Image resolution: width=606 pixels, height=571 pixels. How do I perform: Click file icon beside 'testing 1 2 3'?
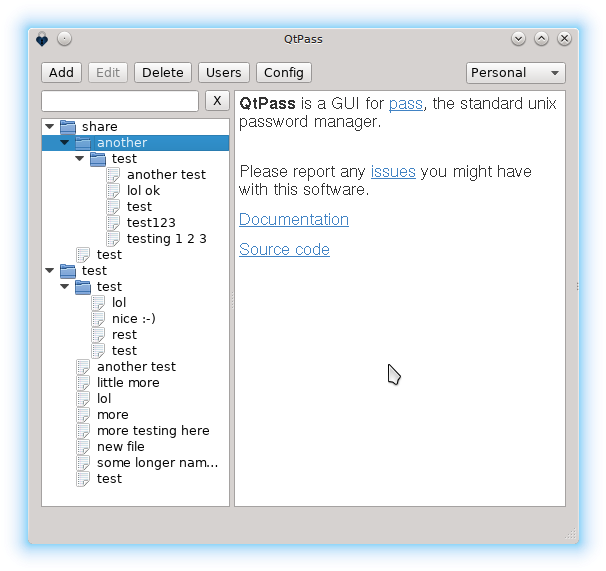(113, 239)
